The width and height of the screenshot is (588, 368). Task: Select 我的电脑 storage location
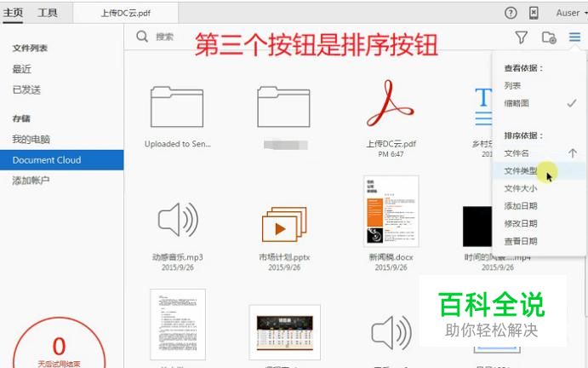point(31,140)
